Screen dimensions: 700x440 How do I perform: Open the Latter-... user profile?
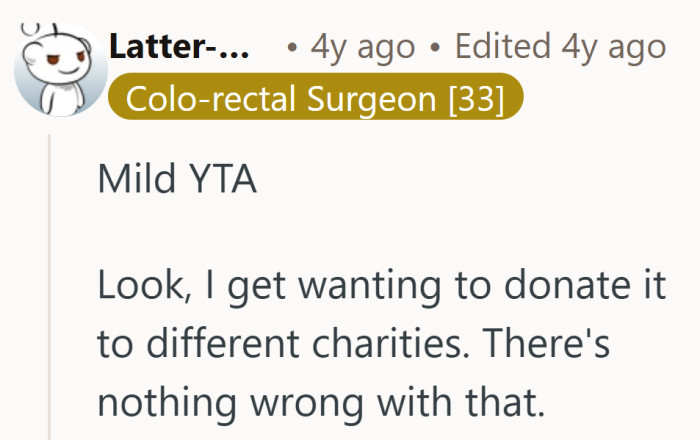[x=180, y=46]
